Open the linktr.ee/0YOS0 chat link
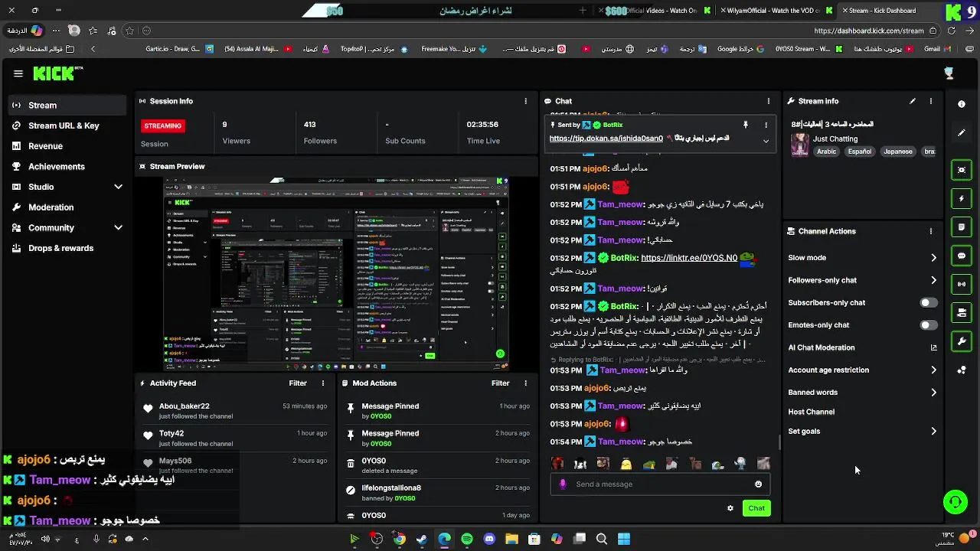The height and width of the screenshot is (551, 980). tap(689, 258)
